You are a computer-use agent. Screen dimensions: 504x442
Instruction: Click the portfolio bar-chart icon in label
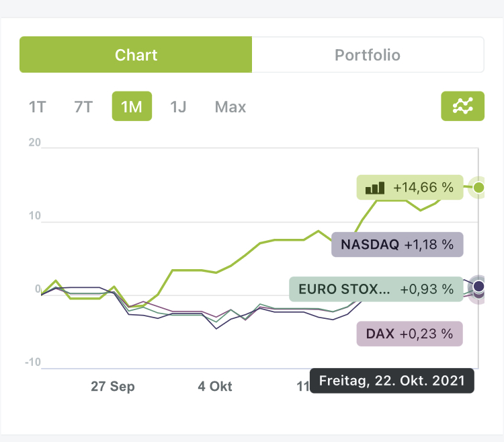pos(375,188)
